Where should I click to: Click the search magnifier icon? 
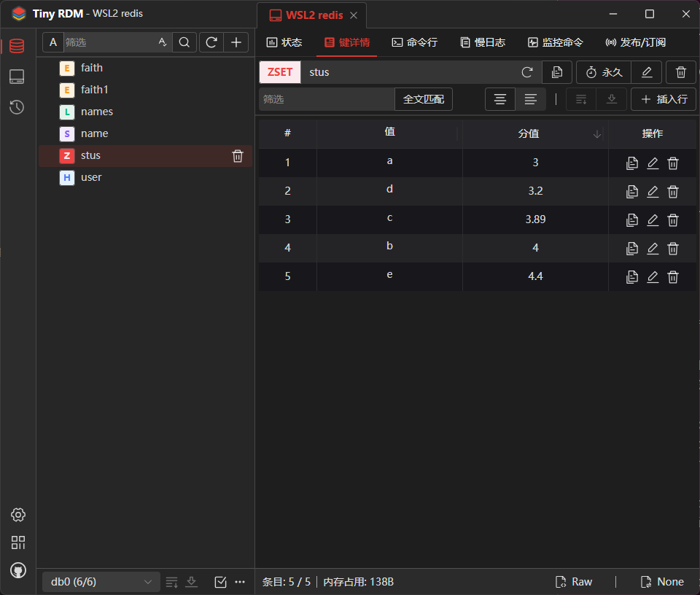click(x=184, y=42)
